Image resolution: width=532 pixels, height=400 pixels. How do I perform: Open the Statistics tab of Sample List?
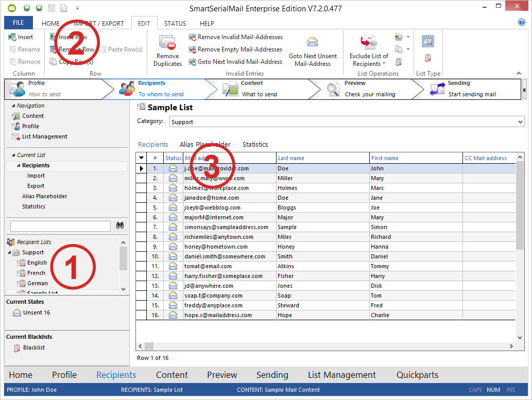click(x=255, y=144)
